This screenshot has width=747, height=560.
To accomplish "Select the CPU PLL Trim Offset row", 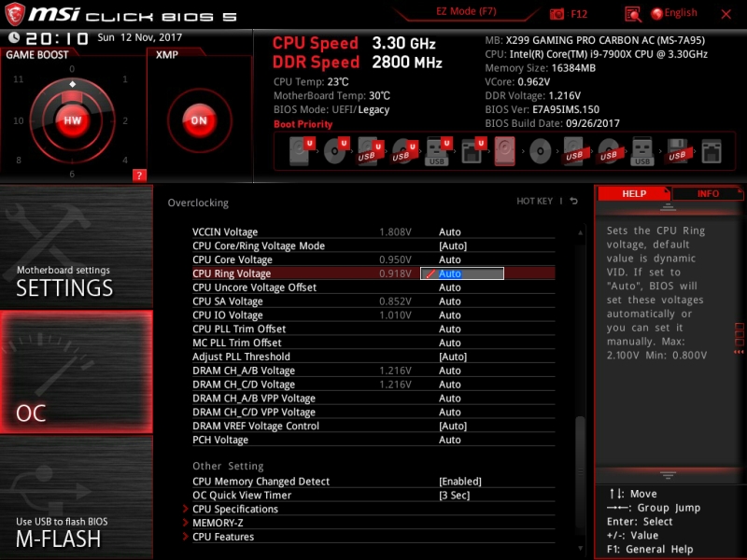I will [373, 329].
